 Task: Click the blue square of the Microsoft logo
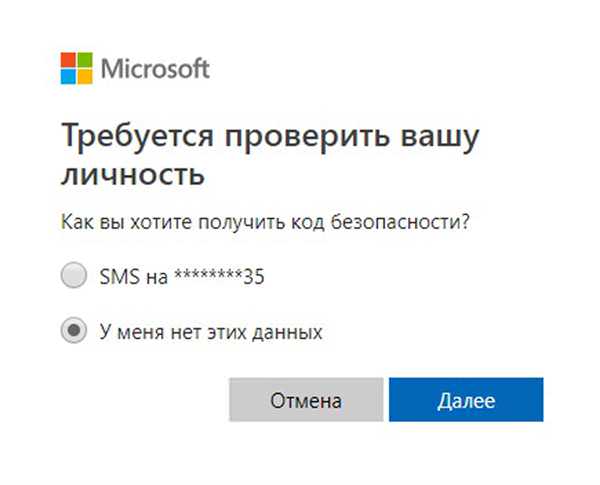[x=68, y=77]
